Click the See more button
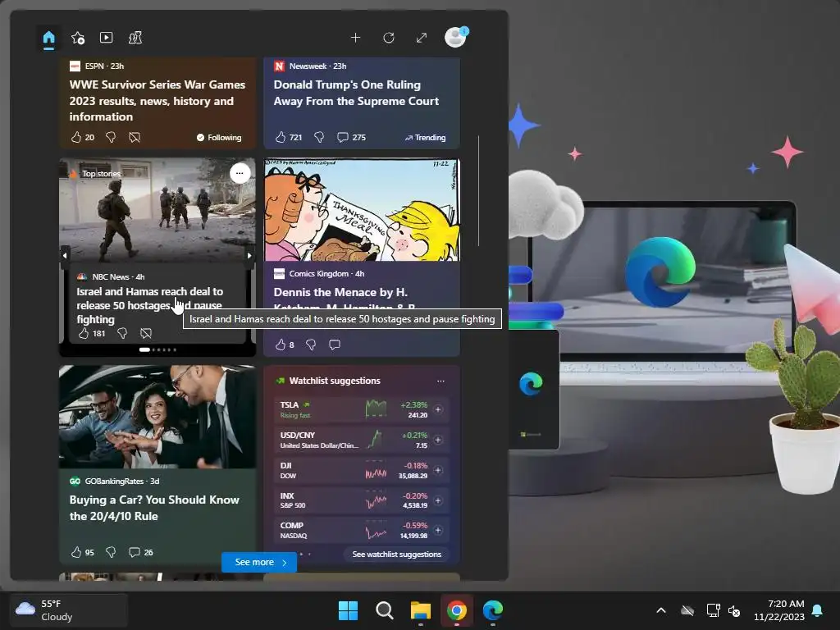Image resolution: width=840 pixels, height=630 pixels. (x=259, y=562)
